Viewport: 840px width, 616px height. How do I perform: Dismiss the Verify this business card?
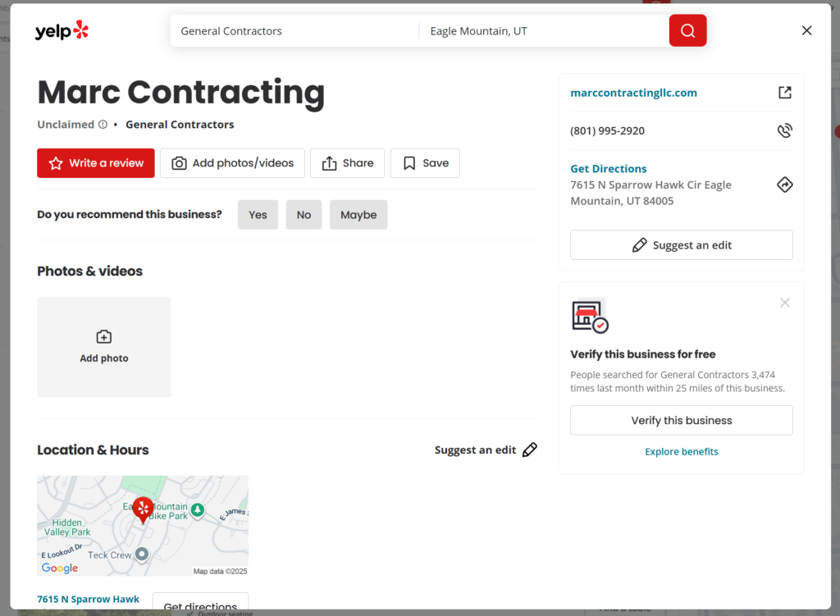coord(784,303)
